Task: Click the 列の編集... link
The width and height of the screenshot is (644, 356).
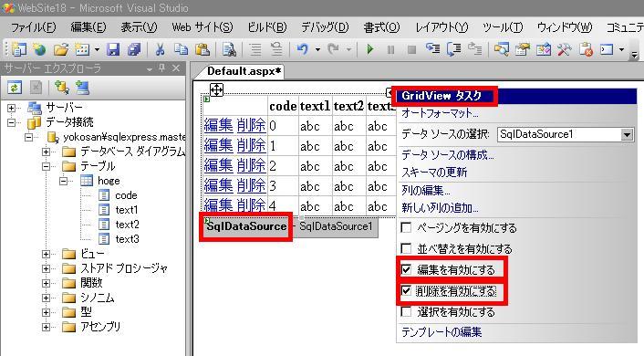Action: point(426,190)
